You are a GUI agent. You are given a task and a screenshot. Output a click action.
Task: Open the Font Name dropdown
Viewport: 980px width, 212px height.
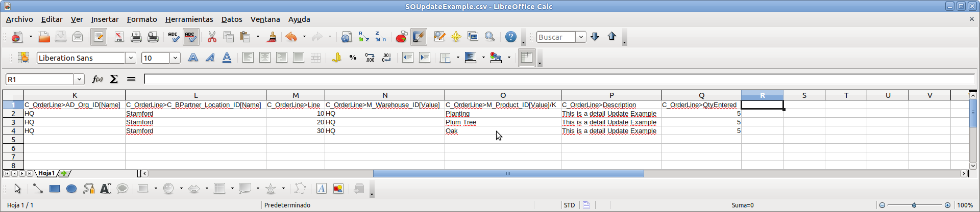(x=131, y=58)
